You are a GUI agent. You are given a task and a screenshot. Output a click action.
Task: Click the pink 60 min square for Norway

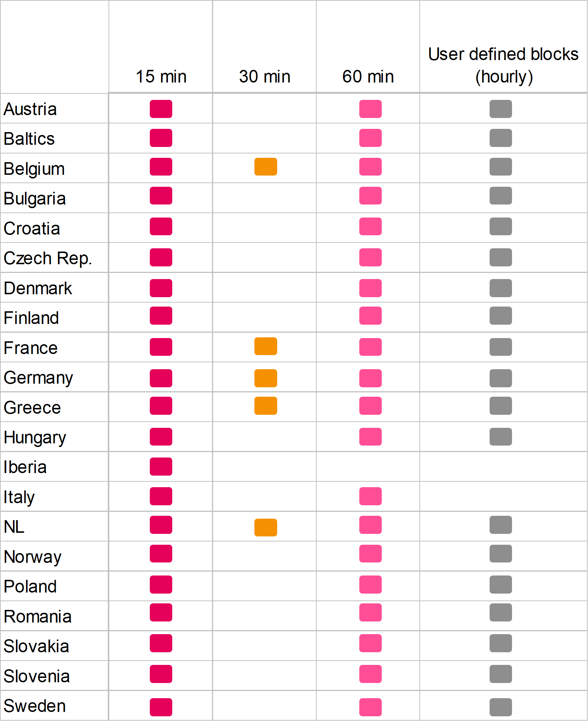[370, 554]
